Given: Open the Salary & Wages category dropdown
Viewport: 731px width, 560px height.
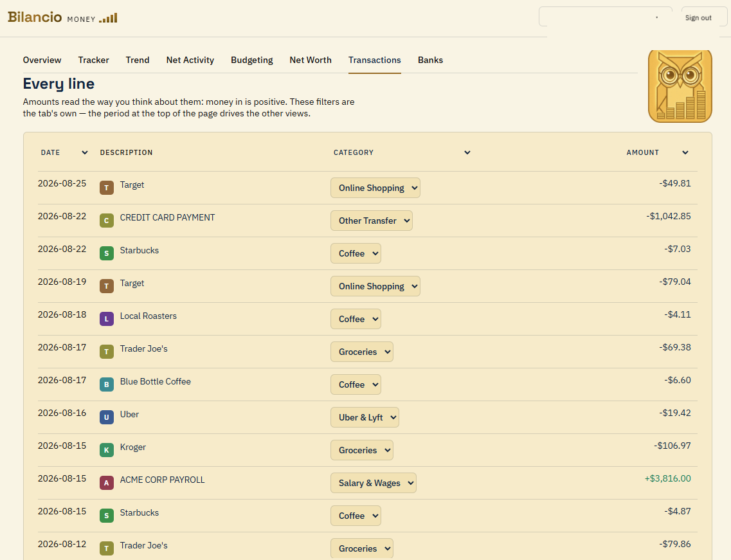Looking at the screenshot, I should (x=374, y=483).
